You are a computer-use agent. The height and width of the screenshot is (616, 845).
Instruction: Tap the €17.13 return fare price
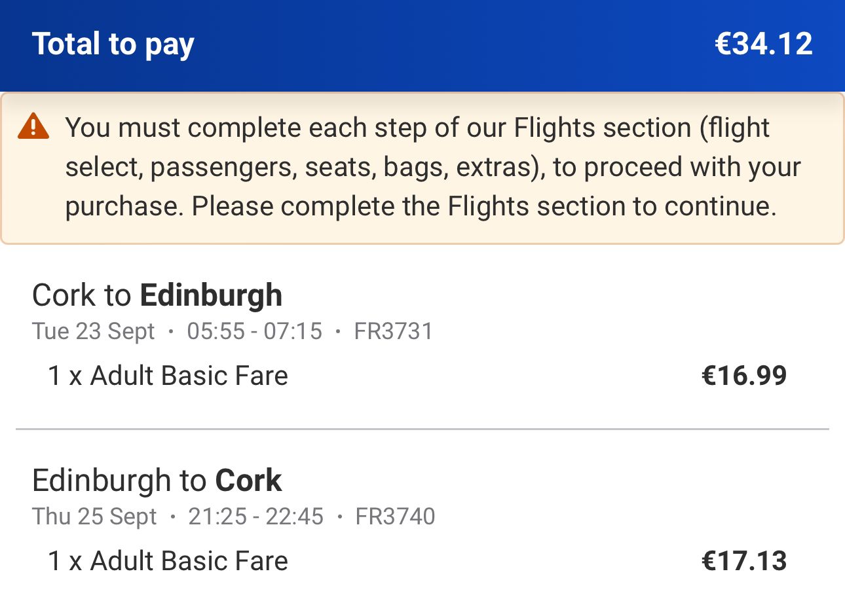pos(744,561)
